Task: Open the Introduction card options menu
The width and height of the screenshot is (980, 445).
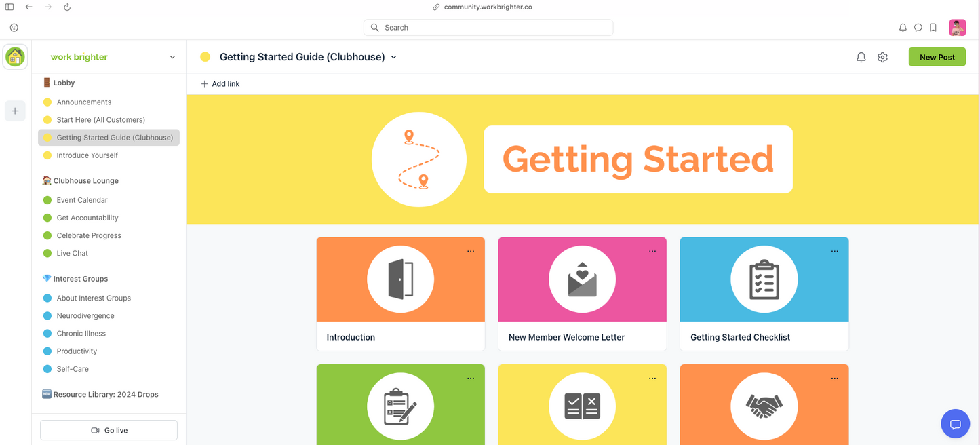Action: point(471,251)
